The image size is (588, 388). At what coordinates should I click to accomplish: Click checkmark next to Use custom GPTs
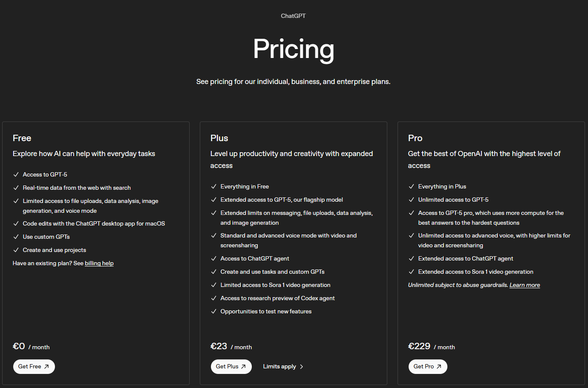[16, 237]
